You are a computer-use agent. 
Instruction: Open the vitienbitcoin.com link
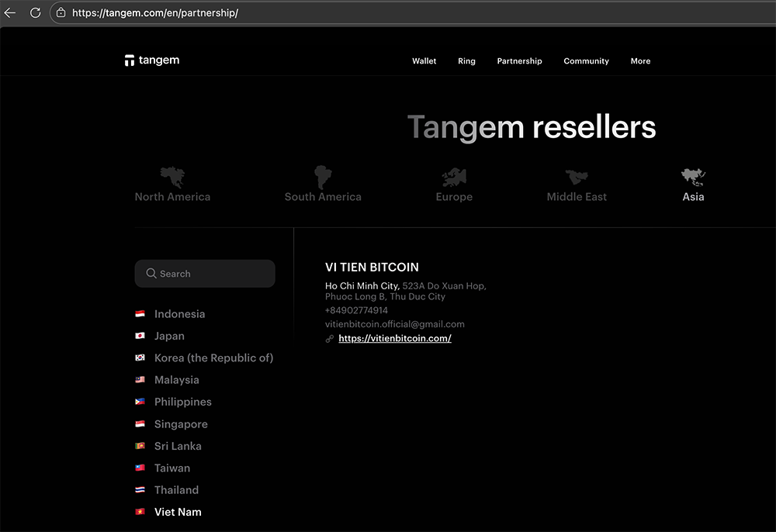tap(394, 338)
